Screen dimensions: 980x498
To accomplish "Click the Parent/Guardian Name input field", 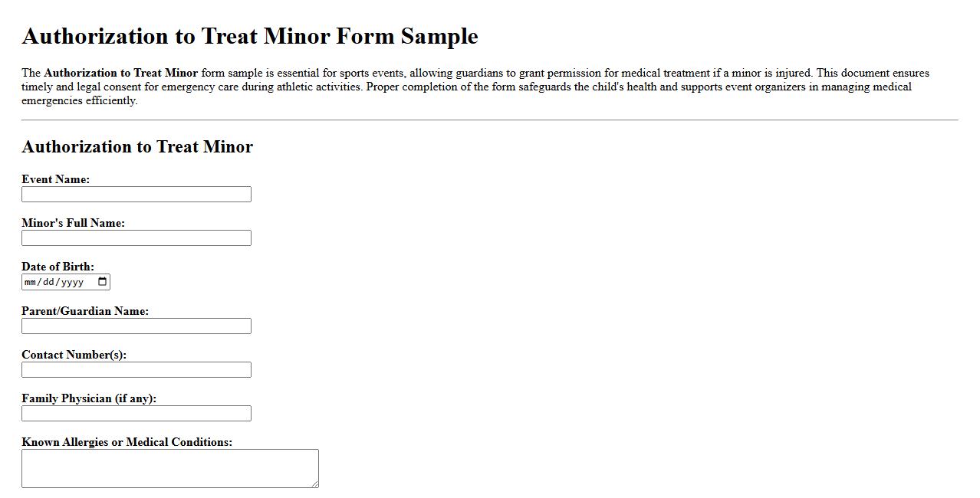I will click(x=136, y=326).
